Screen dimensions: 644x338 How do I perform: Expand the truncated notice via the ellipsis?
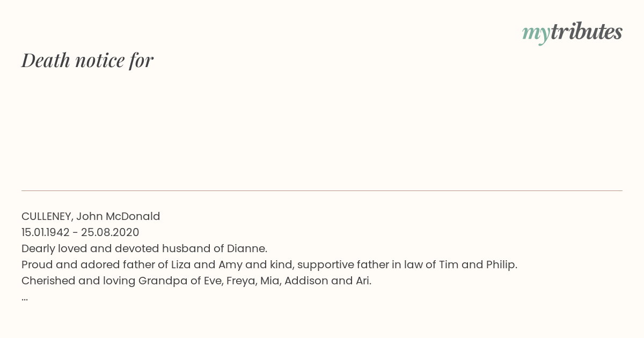point(25,298)
